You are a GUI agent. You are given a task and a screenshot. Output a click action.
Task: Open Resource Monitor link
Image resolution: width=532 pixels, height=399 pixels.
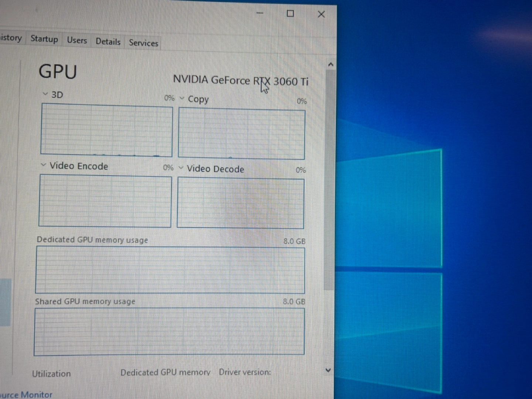tap(26, 395)
